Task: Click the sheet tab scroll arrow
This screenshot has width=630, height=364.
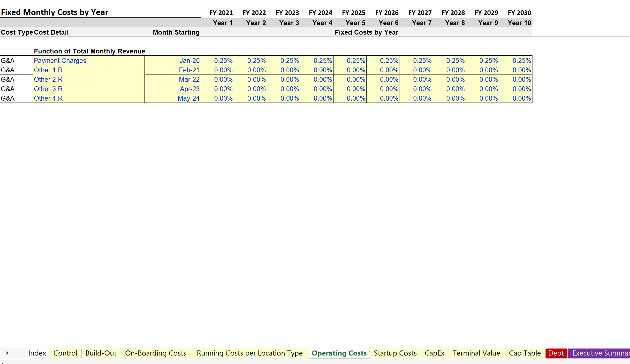Action: point(8,353)
